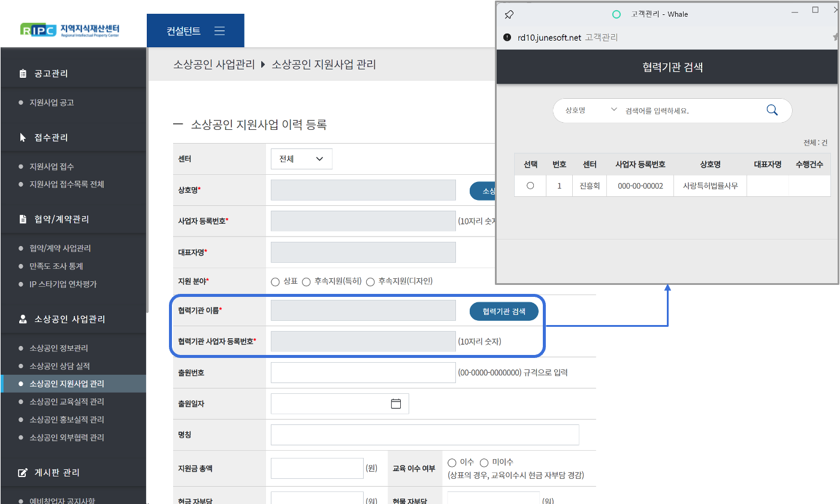Open the calendar icon in 출원일자 field
Viewport: 840px width, 504px height.
(395, 404)
